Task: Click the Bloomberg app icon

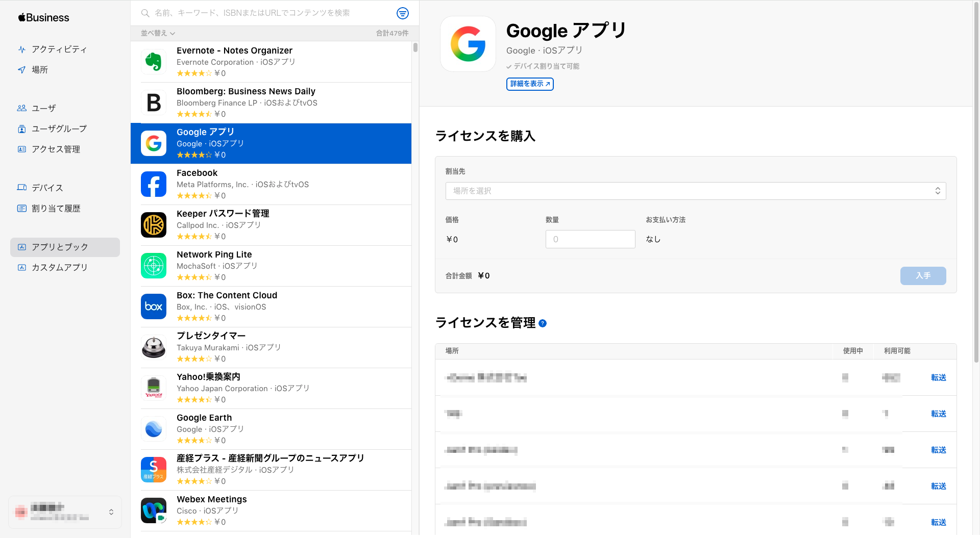Action: (x=154, y=103)
